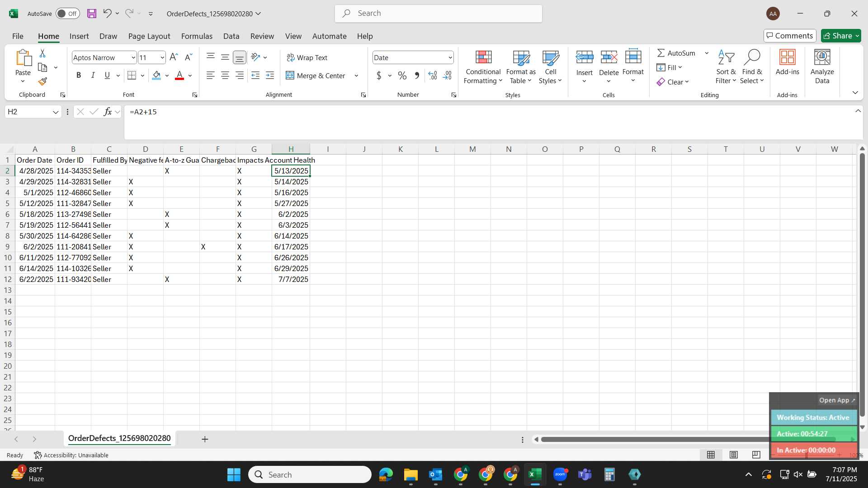This screenshot has height=488, width=868.
Task: Apply Comma Style number format
Action: 417,75
